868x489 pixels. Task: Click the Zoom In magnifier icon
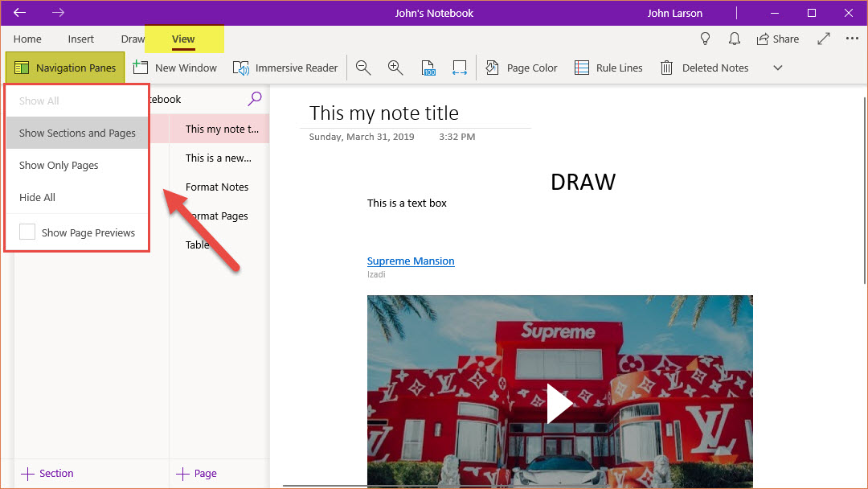pos(395,68)
